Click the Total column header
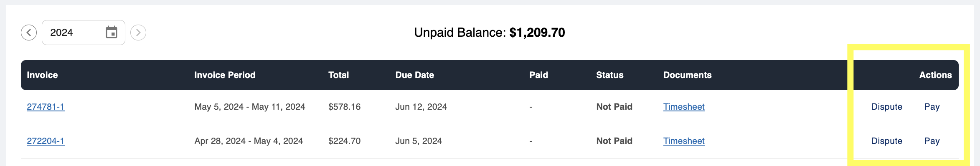980x166 pixels. [x=338, y=75]
